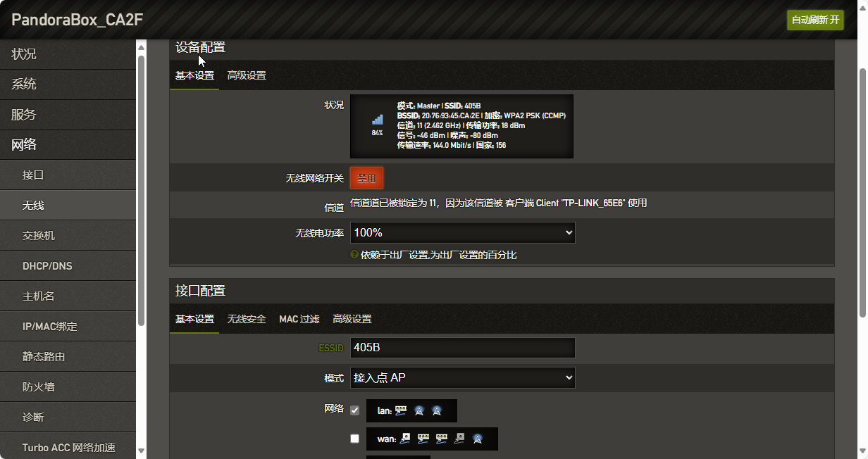Toggle the lan network checkbox
Viewport: 868px width, 459px height.
click(x=354, y=410)
